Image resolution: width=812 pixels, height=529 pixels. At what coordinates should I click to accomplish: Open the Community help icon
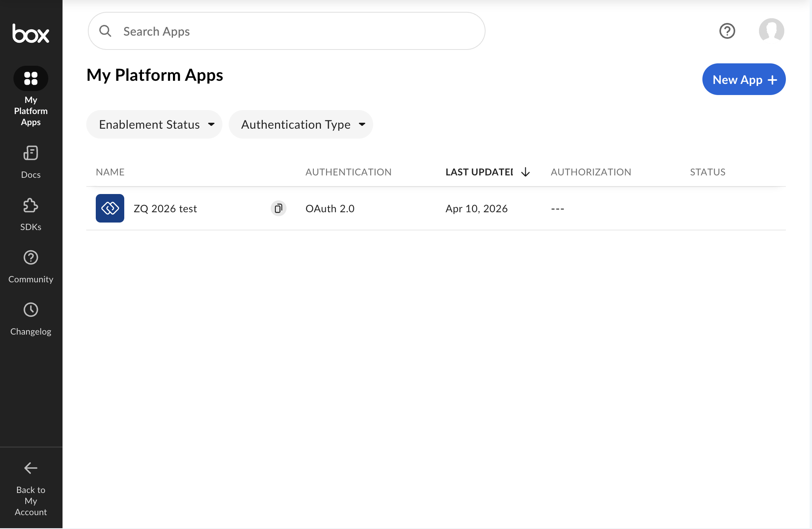[x=31, y=258]
